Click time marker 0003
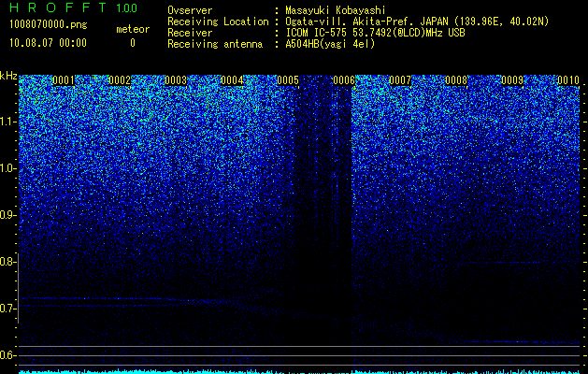The width and height of the screenshot is (588, 374). pyautogui.click(x=176, y=80)
